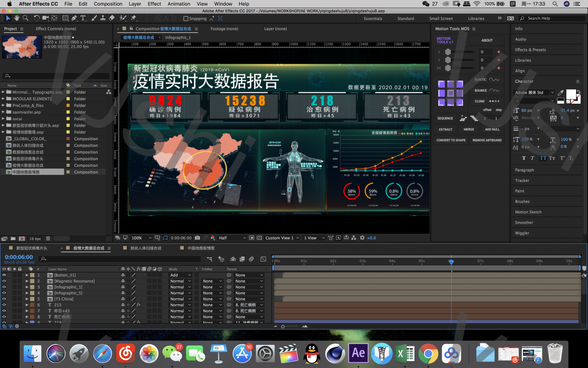
Task: Click the yellow label swatch of the Minimal Typography folder row
Action: click(68, 92)
